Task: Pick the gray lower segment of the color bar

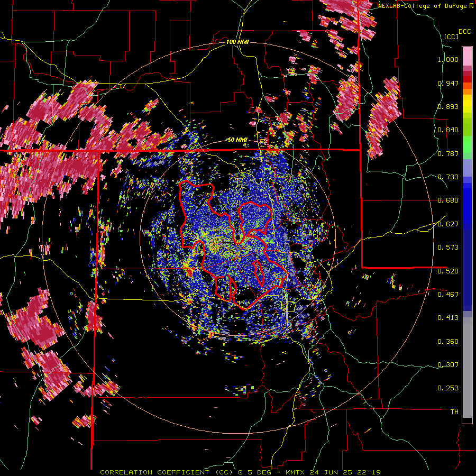Action: [x=467, y=368]
